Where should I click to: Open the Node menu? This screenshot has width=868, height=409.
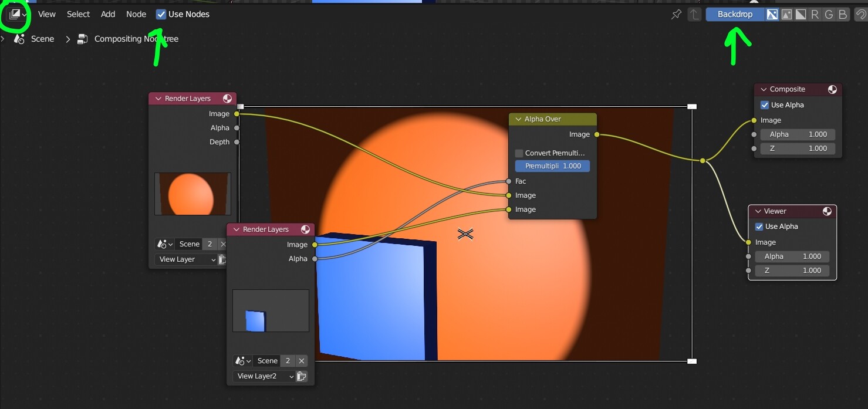[136, 14]
